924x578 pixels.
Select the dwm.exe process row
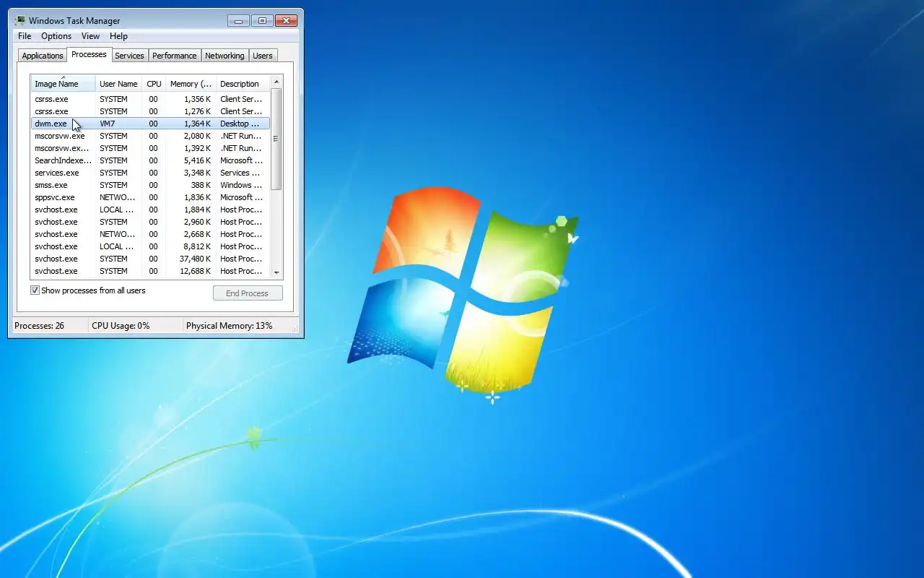[150, 124]
